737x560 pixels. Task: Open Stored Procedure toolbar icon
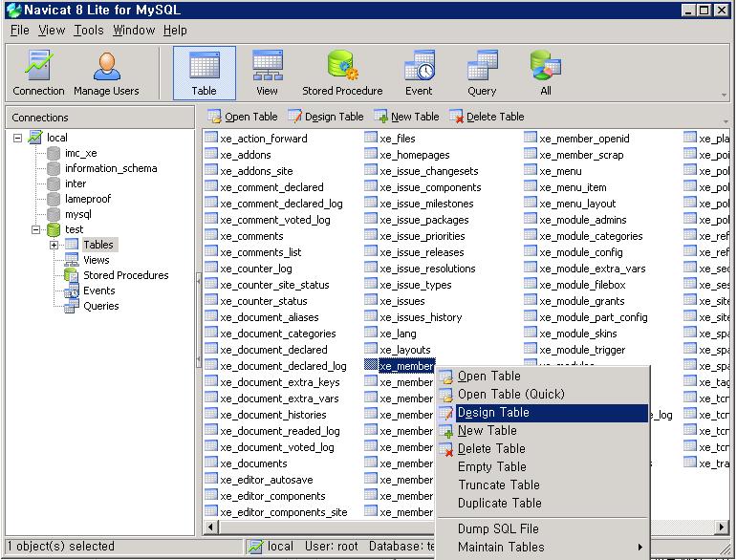(x=342, y=74)
